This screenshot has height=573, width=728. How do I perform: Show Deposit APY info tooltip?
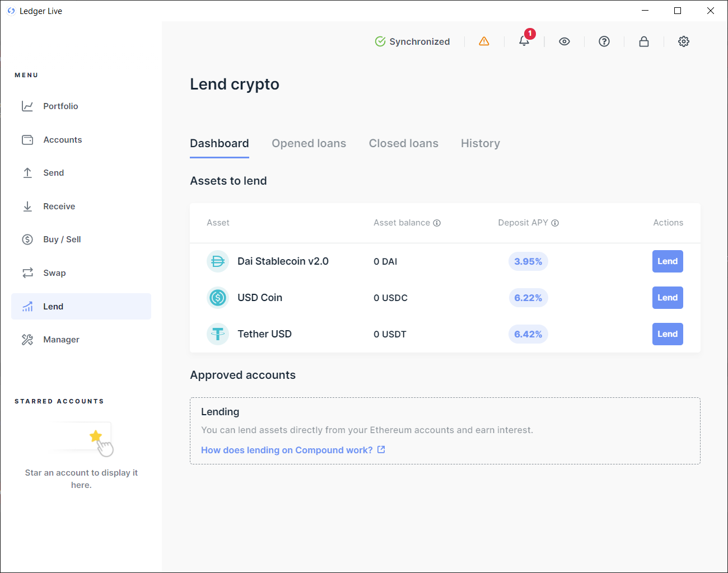click(555, 223)
